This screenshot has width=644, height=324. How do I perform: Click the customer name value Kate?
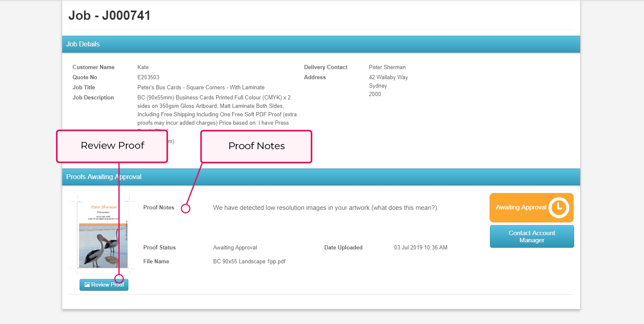point(143,67)
